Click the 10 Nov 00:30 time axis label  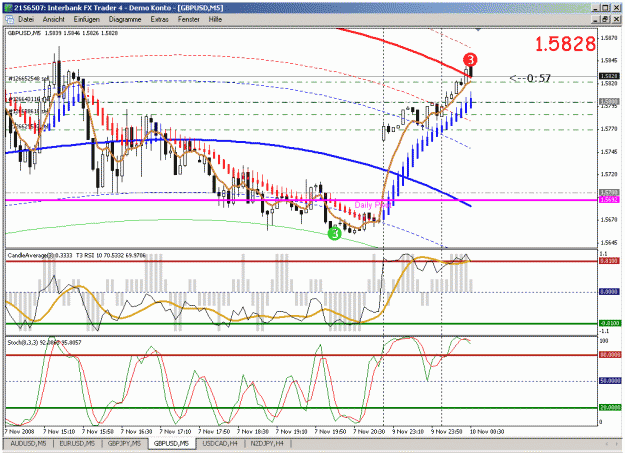coord(486,431)
